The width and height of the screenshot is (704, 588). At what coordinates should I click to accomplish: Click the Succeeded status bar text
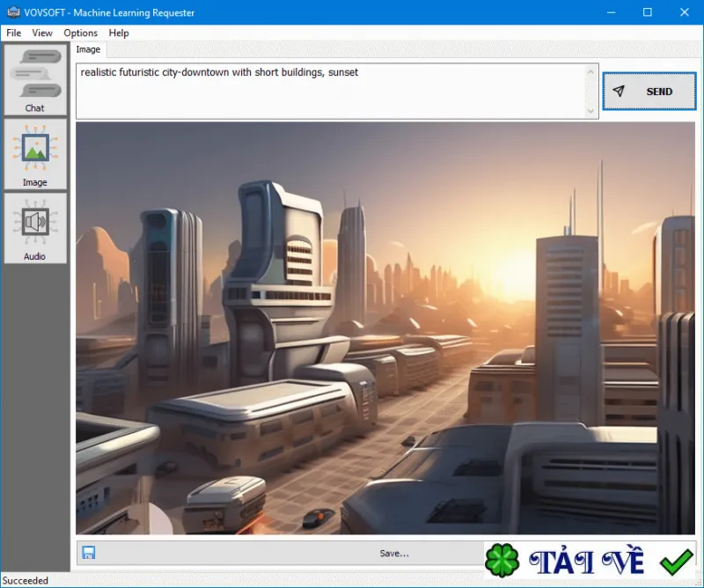[x=26, y=580]
